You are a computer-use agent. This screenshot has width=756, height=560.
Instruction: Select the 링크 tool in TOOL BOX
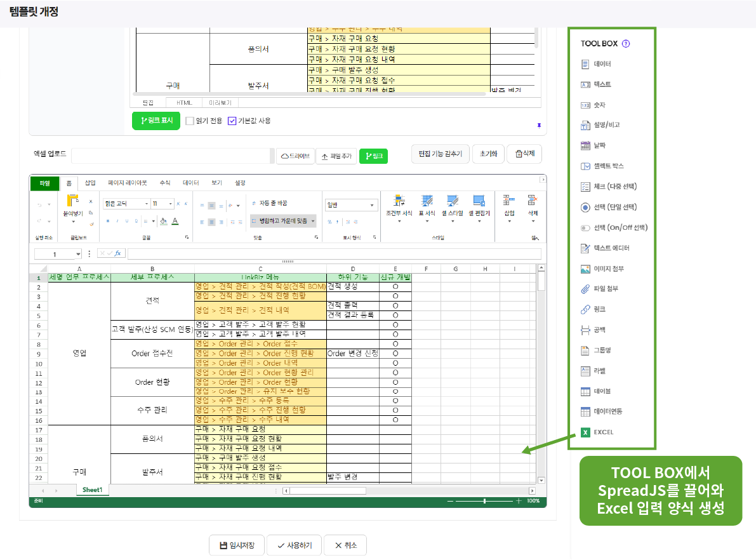pyautogui.click(x=593, y=309)
